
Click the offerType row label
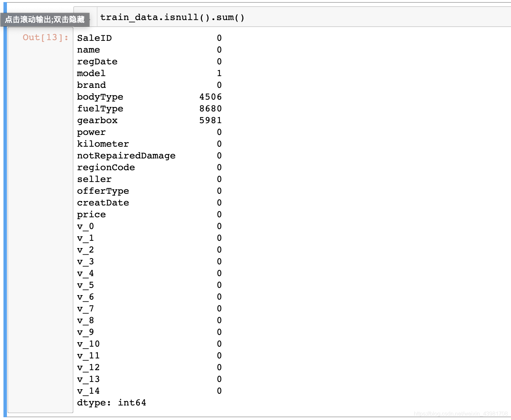(x=103, y=191)
